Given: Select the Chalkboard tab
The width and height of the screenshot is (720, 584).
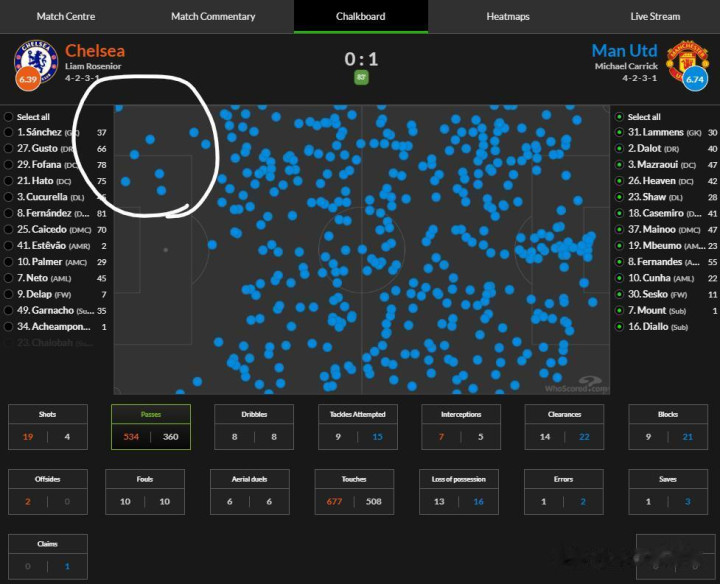Looking at the screenshot, I should [x=361, y=17].
